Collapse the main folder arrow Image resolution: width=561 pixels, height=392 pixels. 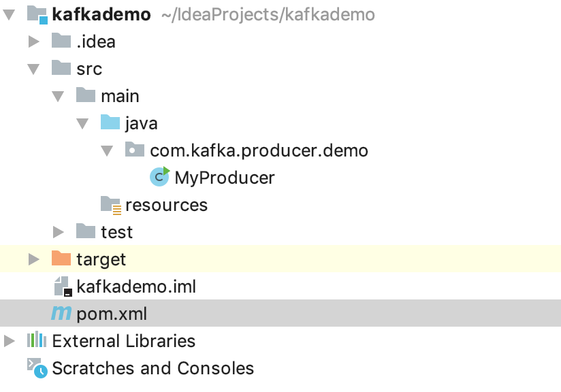pyautogui.click(x=58, y=96)
